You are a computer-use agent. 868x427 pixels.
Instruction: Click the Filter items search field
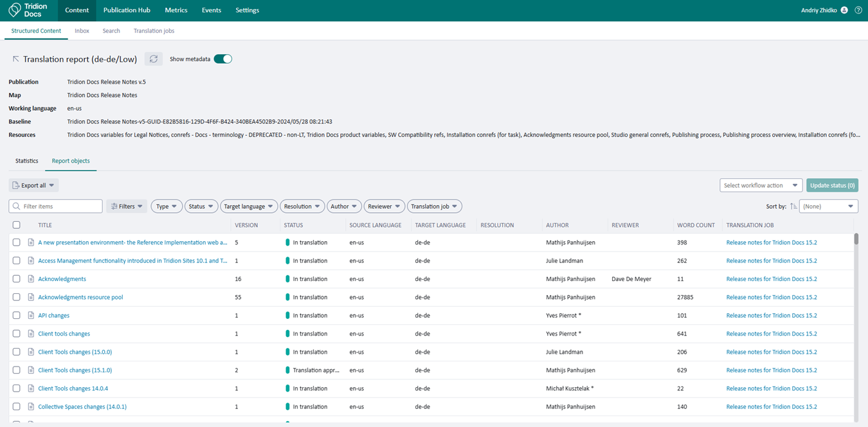click(x=56, y=206)
